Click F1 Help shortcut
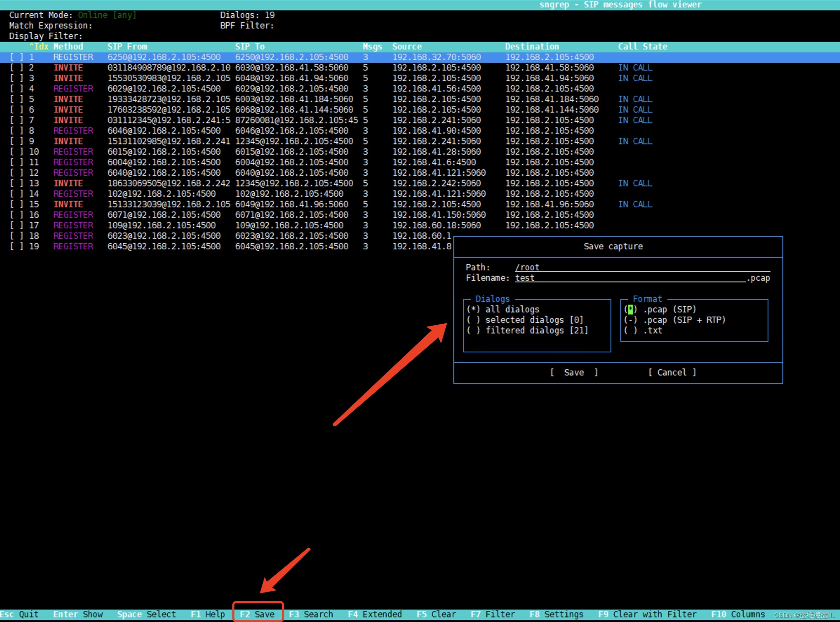Viewport: 840px width, 622px height. [x=208, y=614]
